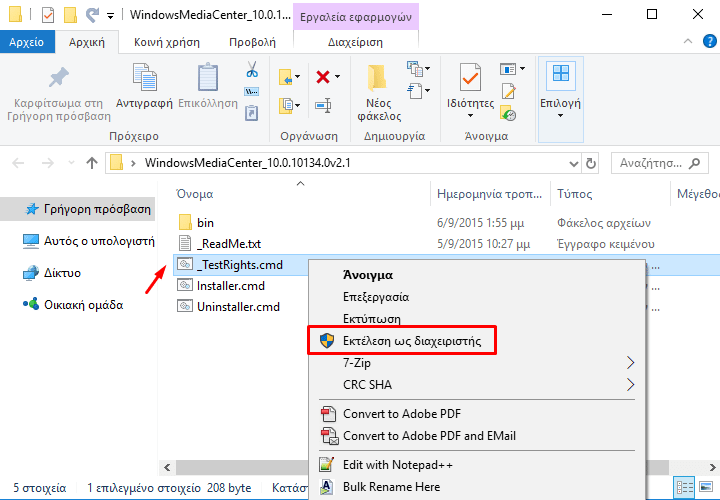This screenshot has width=720, height=500.
Task: Click the Paste shortcut icon in Πρόχειρο group
Action: (x=252, y=113)
